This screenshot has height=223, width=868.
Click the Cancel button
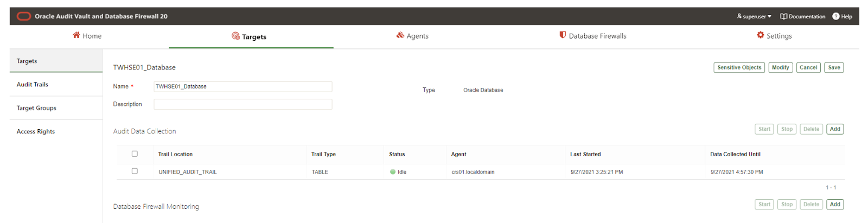pos(808,67)
